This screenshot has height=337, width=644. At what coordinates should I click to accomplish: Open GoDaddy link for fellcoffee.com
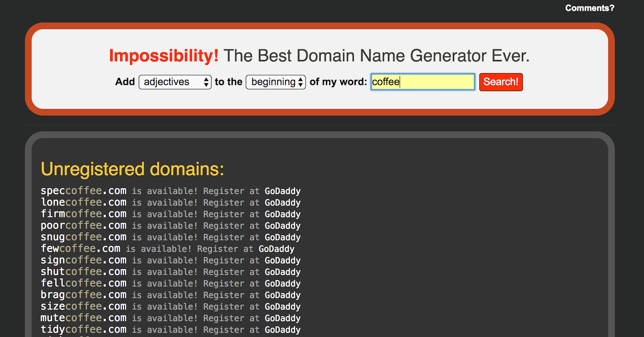click(283, 284)
